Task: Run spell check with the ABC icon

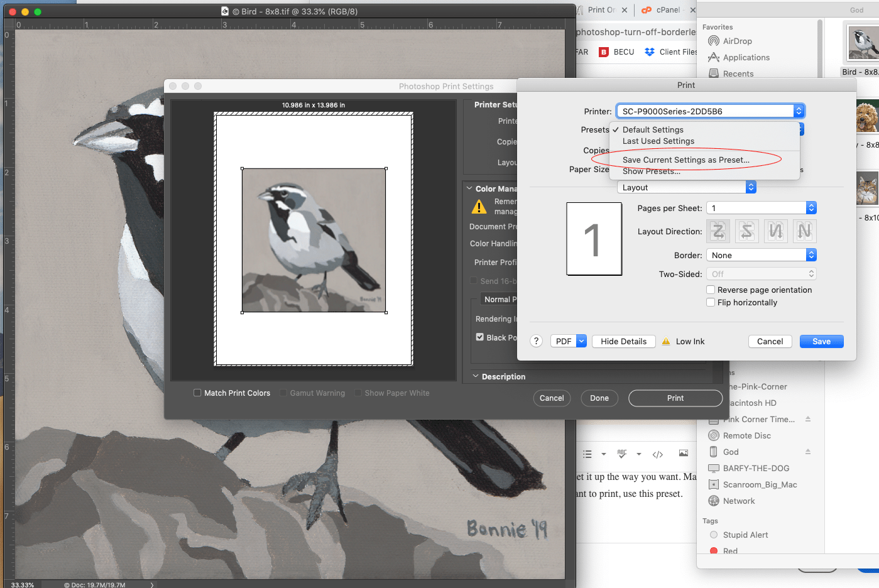Action: tap(621, 454)
